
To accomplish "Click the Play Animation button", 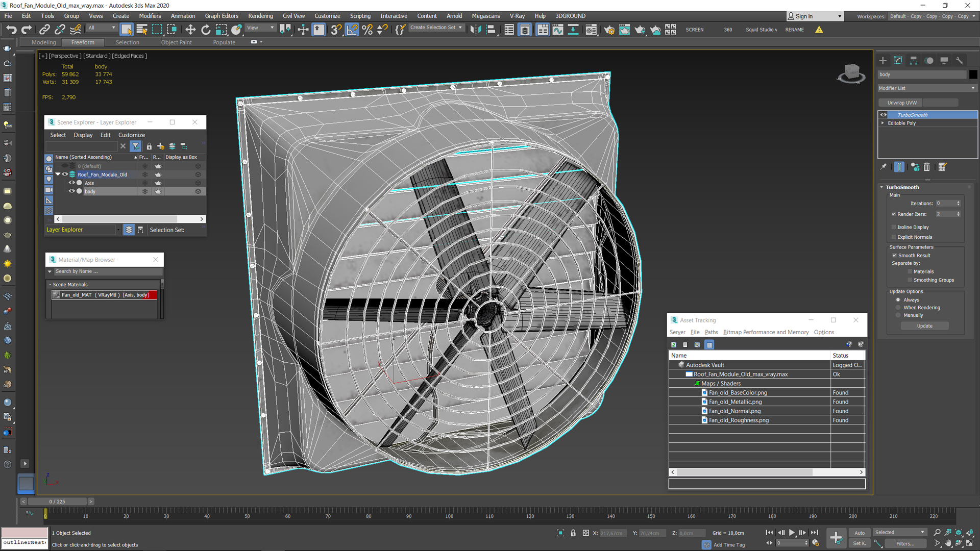I will [792, 532].
